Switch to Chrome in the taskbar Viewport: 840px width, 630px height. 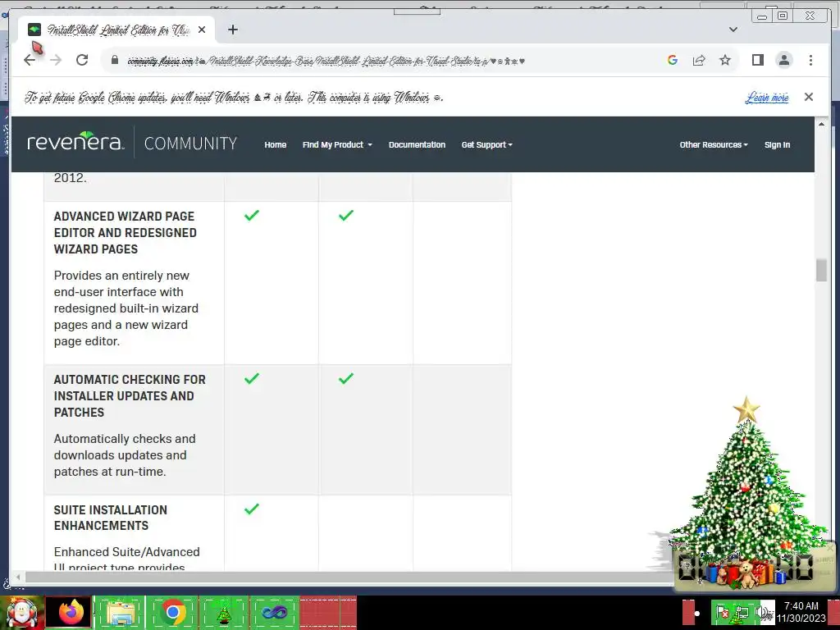[172, 612]
